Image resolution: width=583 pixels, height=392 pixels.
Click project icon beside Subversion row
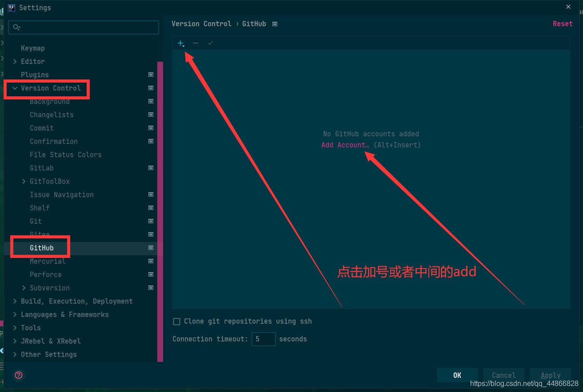pyautogui.click(x=151, y=288)
